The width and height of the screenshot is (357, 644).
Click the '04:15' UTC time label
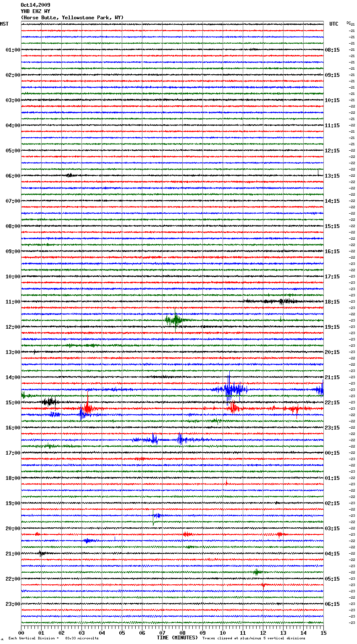click(332, 554)
